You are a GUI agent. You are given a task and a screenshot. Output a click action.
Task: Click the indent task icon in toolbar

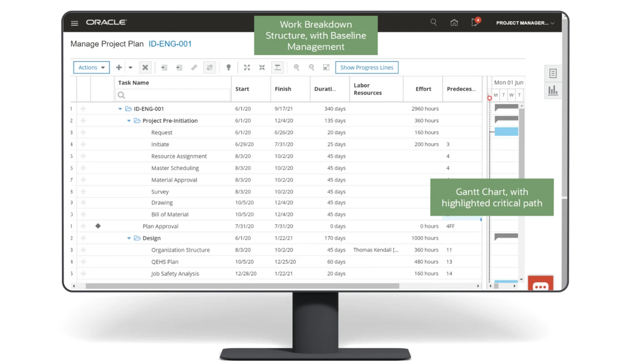[x=164, y=67]
